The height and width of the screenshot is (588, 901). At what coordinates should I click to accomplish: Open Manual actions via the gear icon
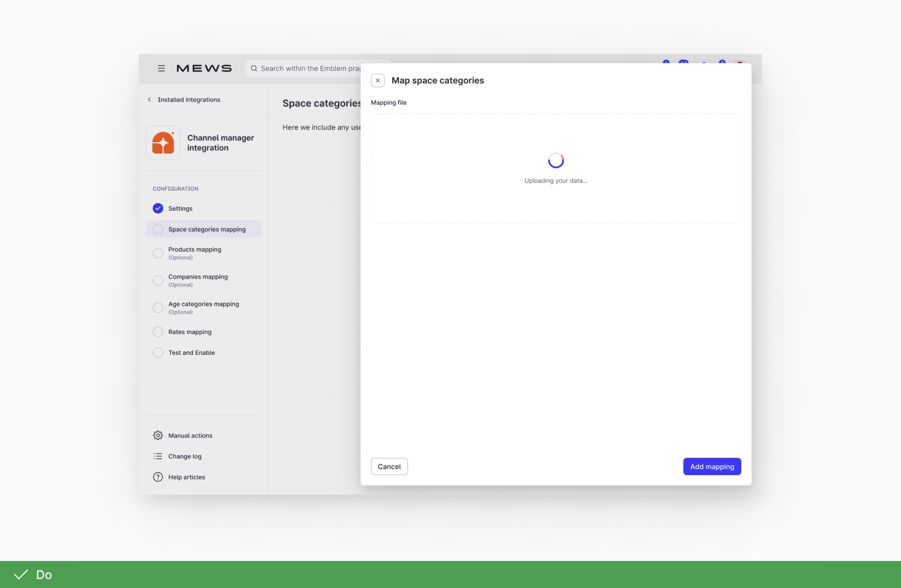coord(158,435)
